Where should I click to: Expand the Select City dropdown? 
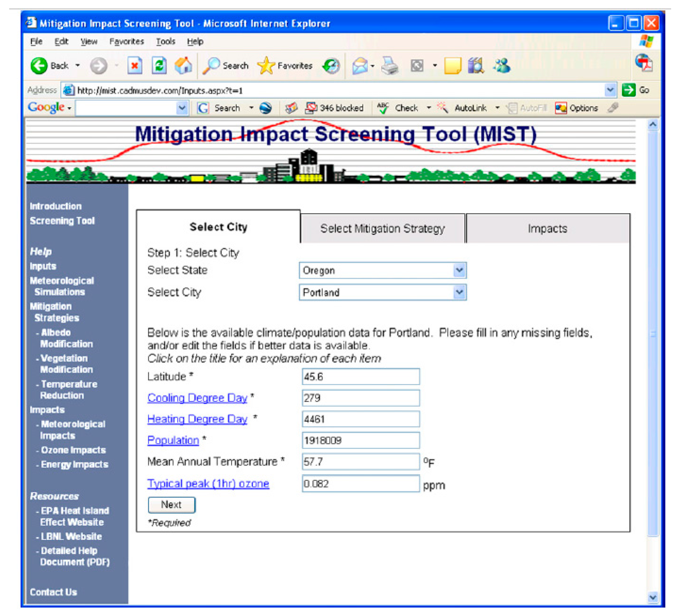click(459, 292)
